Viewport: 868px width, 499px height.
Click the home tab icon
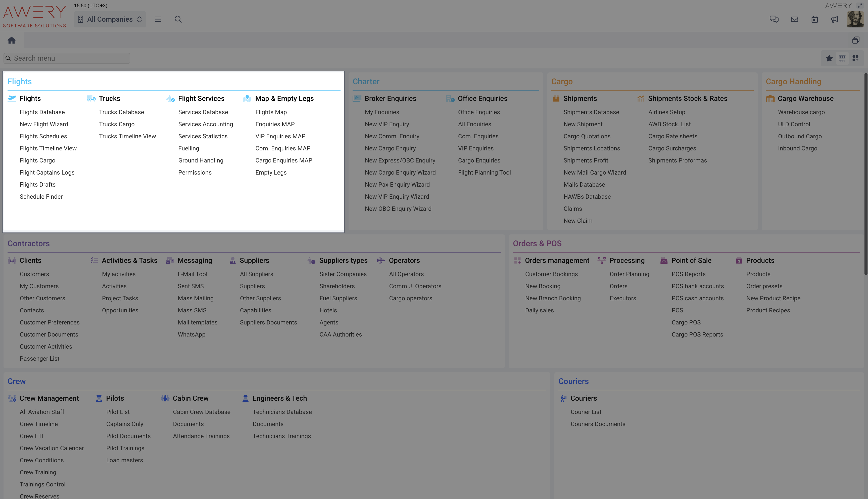pos(12,40)
